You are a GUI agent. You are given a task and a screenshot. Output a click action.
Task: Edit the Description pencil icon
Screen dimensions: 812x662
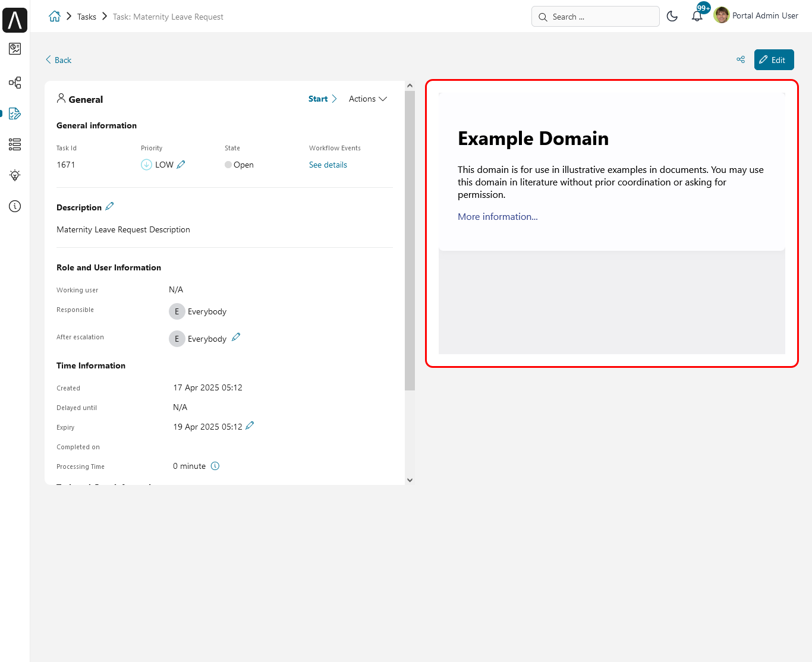pyautogui.click(x=109, y=207)
